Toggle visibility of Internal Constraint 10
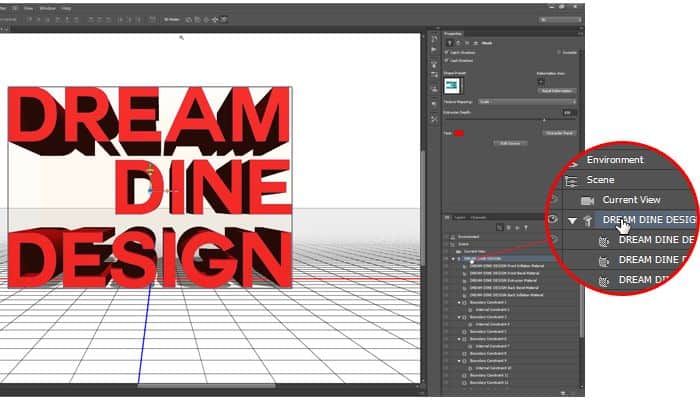 click(446, 368)
